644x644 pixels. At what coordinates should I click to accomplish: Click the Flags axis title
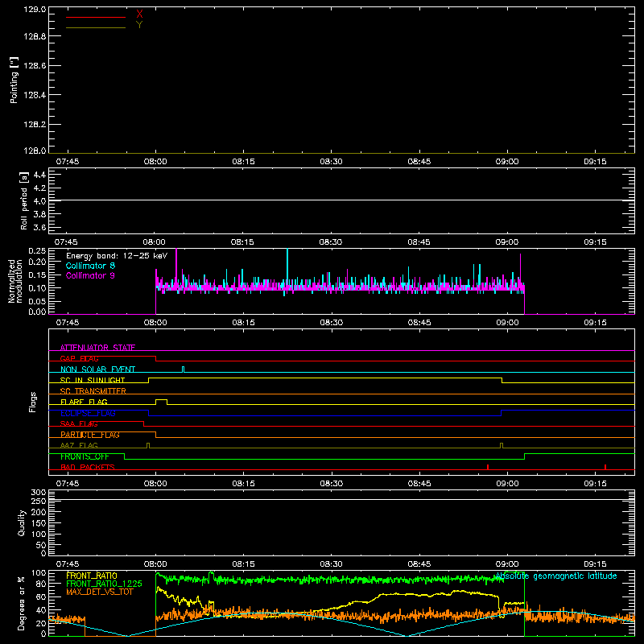pos(33,402)
